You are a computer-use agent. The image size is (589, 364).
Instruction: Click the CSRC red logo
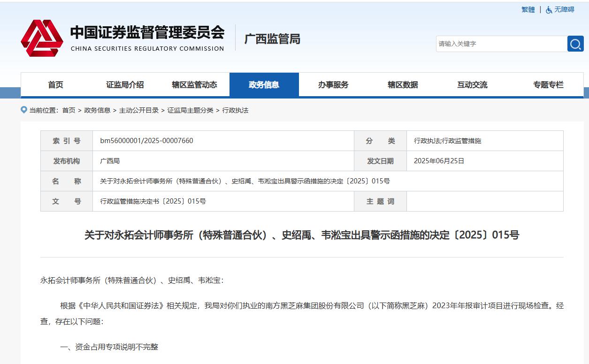pyautogui.click(x=42, y=38)
